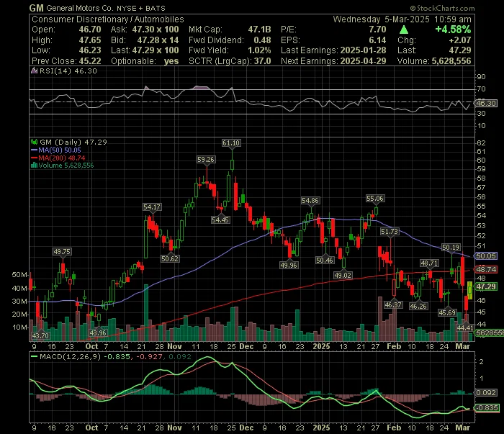Click the 61.10 peak price label

click(x=231, y=143)
